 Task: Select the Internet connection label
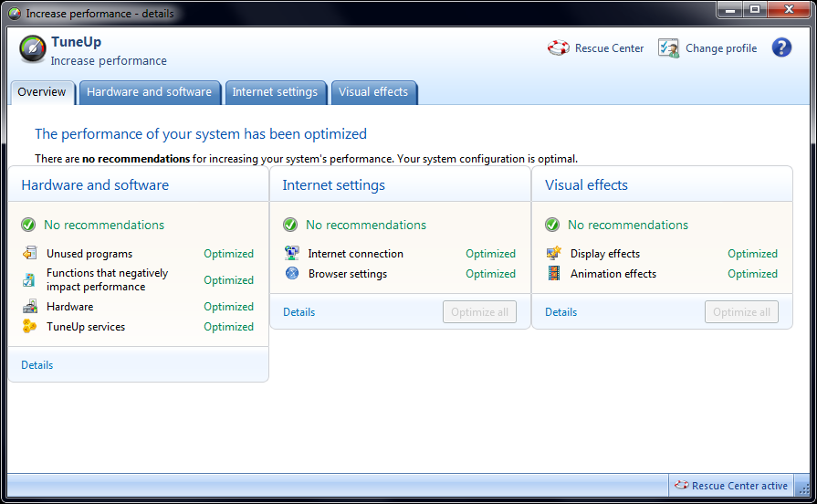(355, 254)
